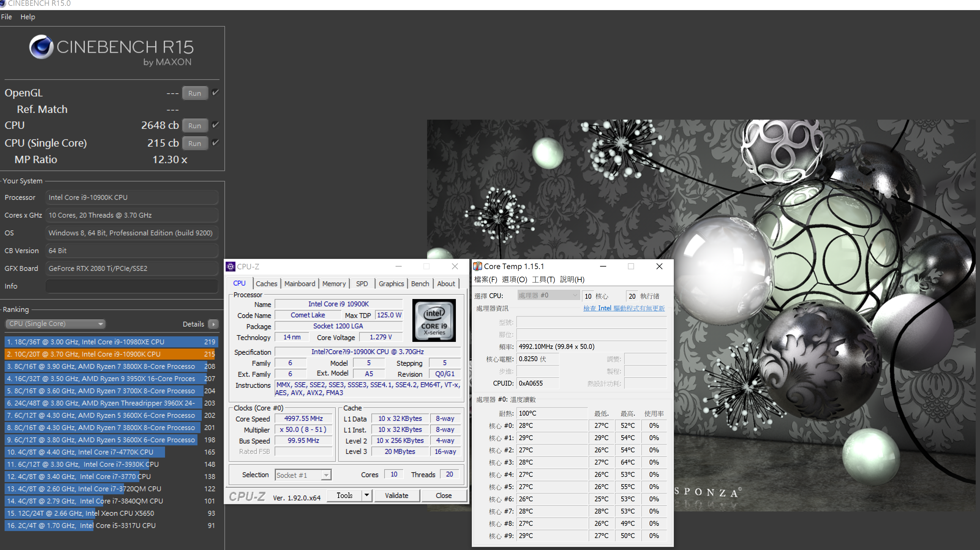Open the 檔案(F) menu in Core Temp

pos(486,279)
